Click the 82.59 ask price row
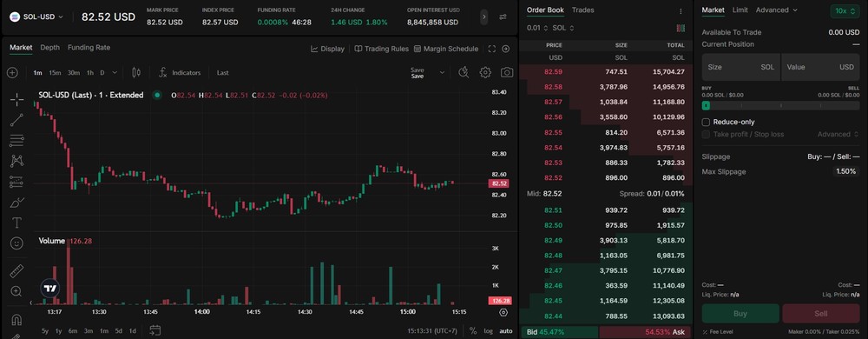This screenshot has width=868, height=339. click(x=606, y=72)
